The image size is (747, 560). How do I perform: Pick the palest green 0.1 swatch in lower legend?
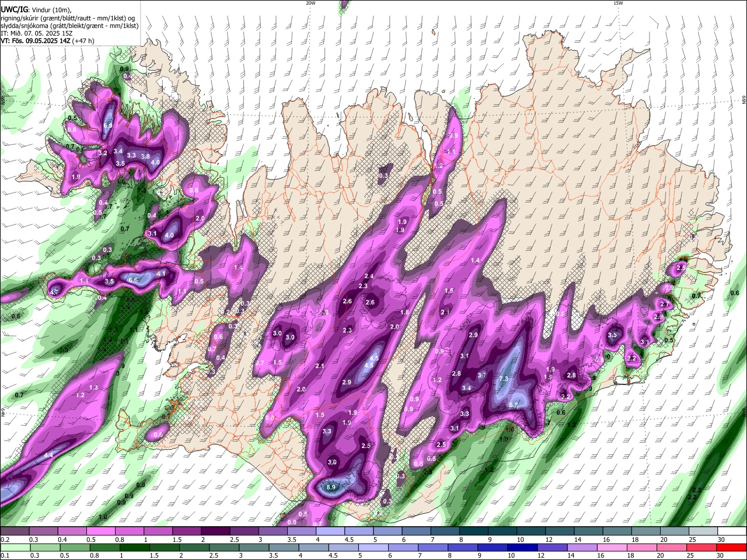15,547
